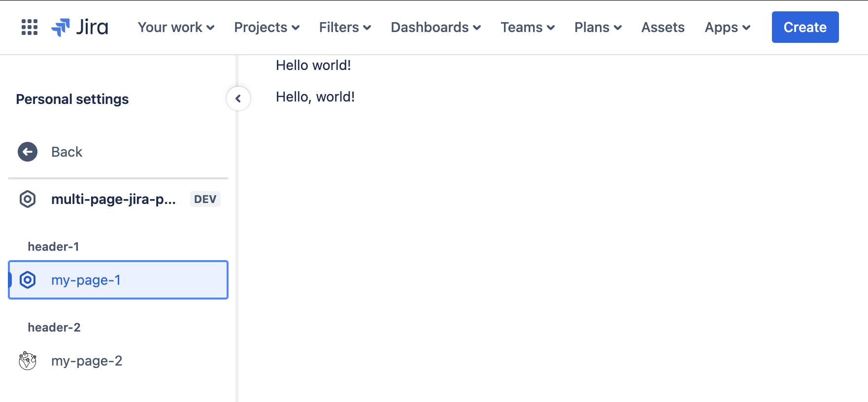Click the 'Hello world!' text
This screenshot has width=868, height=402.
(x=313, y=65)
